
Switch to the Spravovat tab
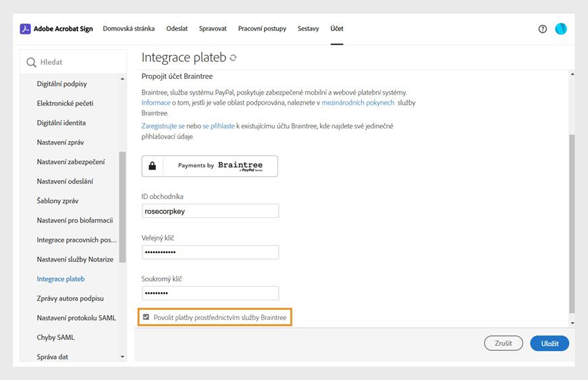point(213,28)
